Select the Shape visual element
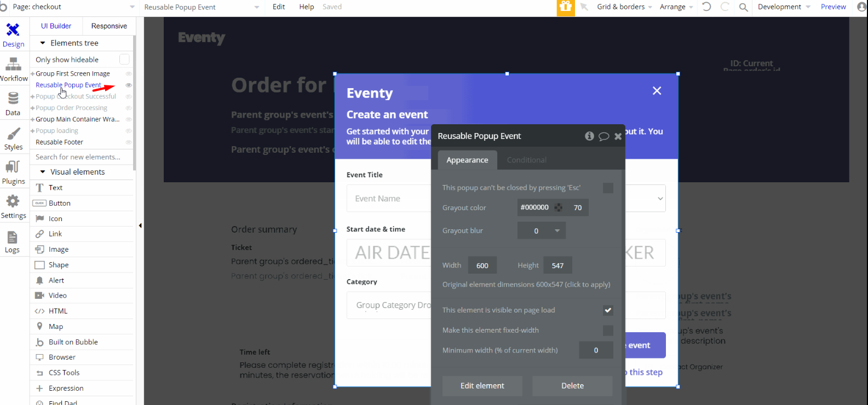This screenshot has width=868, height=405. coord(82,265)
